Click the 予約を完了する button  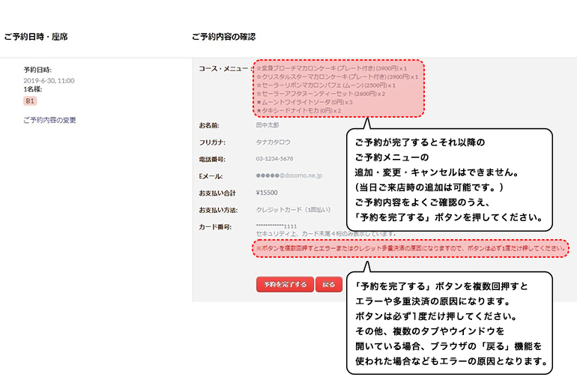[x=285, y=284]
